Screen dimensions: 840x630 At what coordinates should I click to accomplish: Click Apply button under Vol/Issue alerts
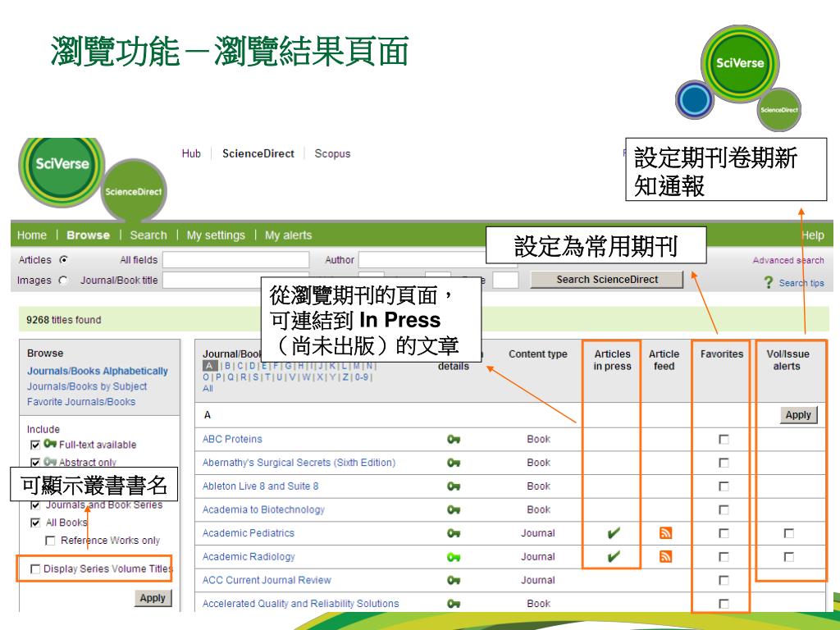tap(798, 415)
